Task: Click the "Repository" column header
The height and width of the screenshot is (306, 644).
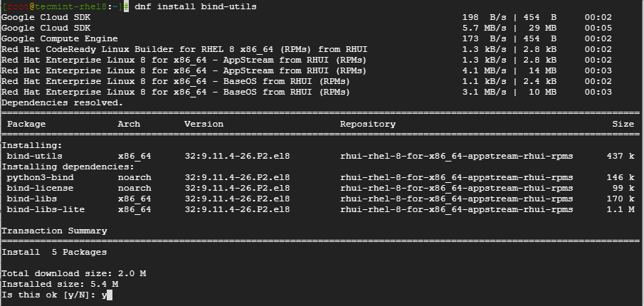Action: pyautogui.click(x=367, y=124)
